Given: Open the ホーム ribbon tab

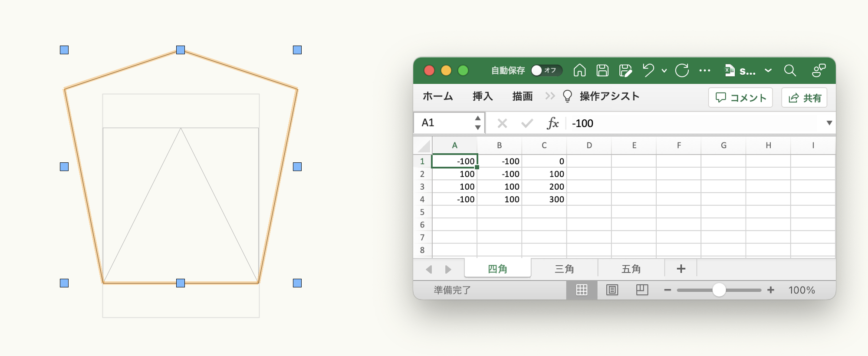Looking at the screenshot, I should point(437,96).
